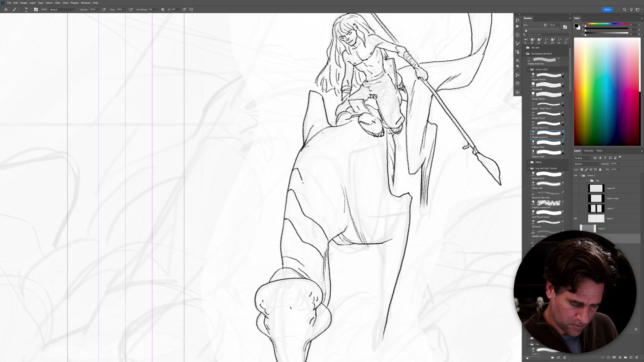Filter for type layers icon

[605, 158]
